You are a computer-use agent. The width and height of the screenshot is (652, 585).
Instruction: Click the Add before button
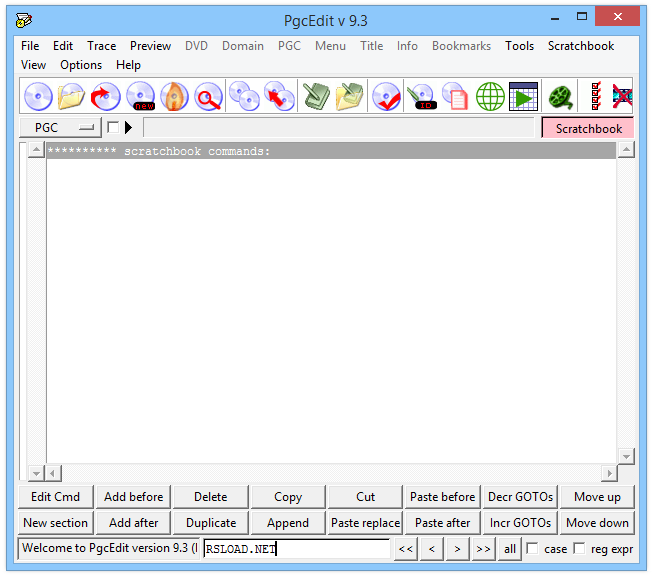coord(133,497)
